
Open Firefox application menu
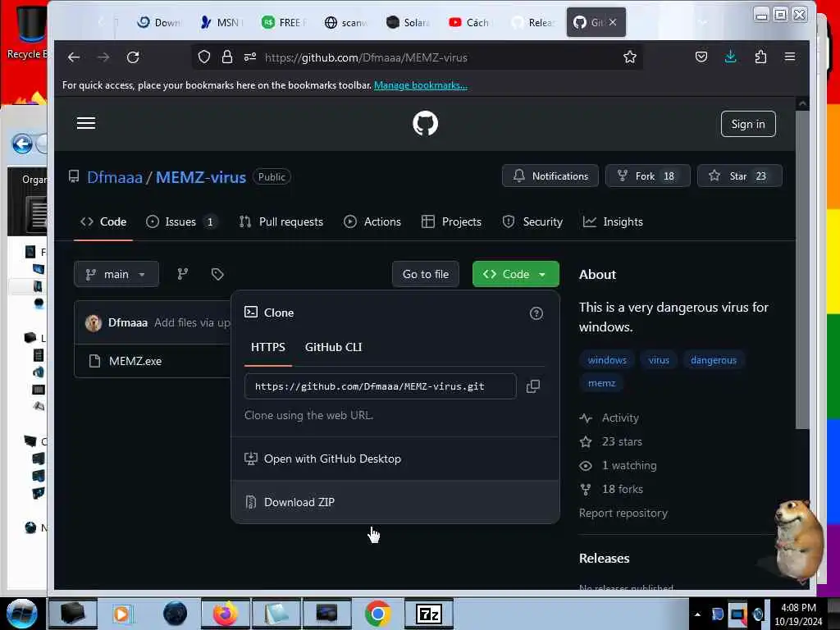coord(790,57)
